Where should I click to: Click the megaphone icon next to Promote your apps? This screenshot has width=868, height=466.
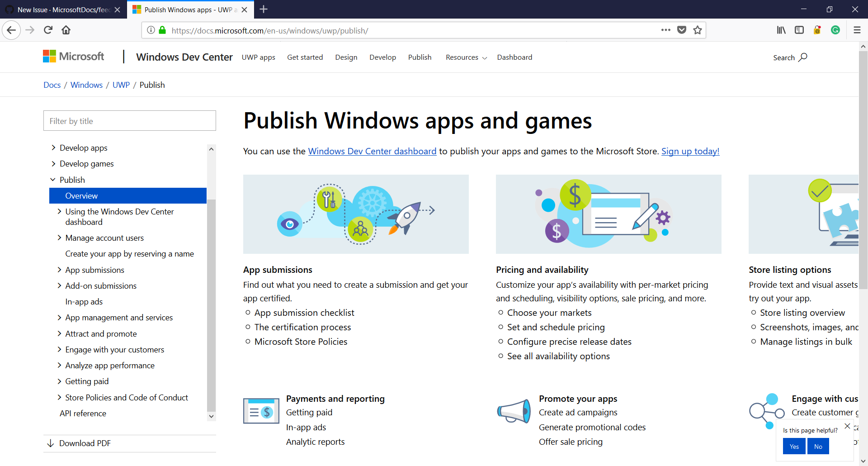[514, 411]
